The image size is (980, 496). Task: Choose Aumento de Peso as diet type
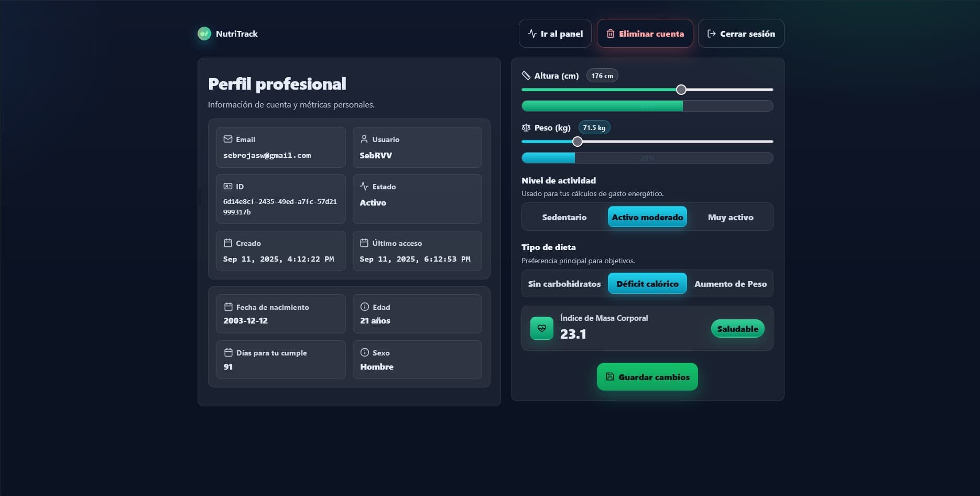coord(731,284)
